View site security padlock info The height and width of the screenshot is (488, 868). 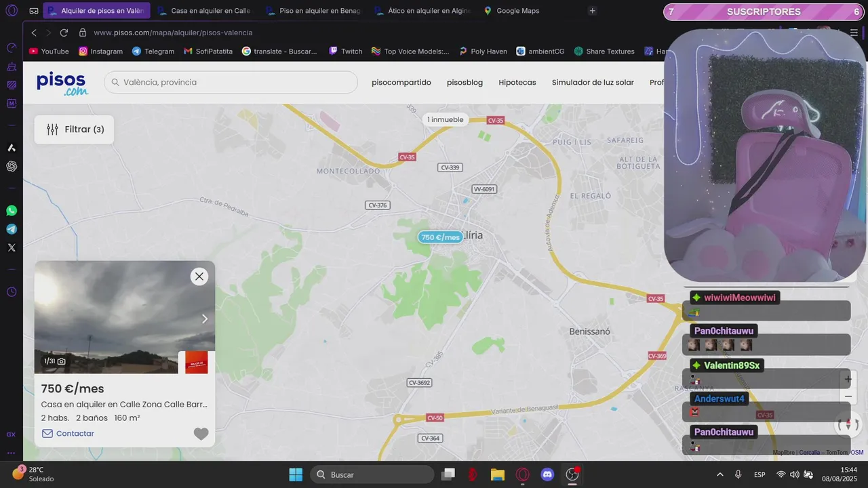tap(83, 33)
